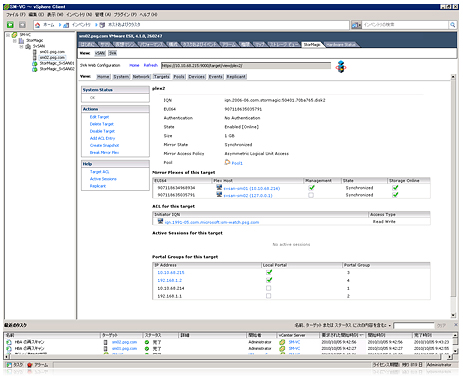Toggle Local Portal checkbox for 10.10.68.215

tap(269, 272)
